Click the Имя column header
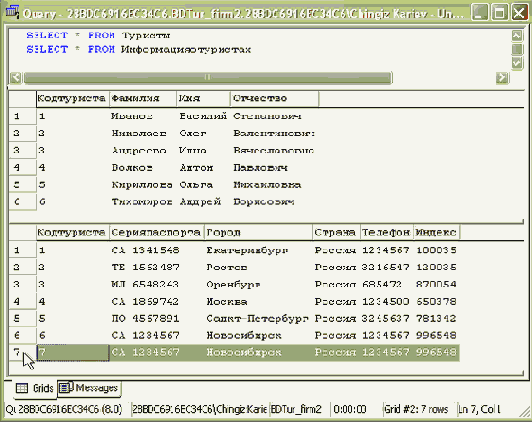The image size is (532, 422). [203, 99]
